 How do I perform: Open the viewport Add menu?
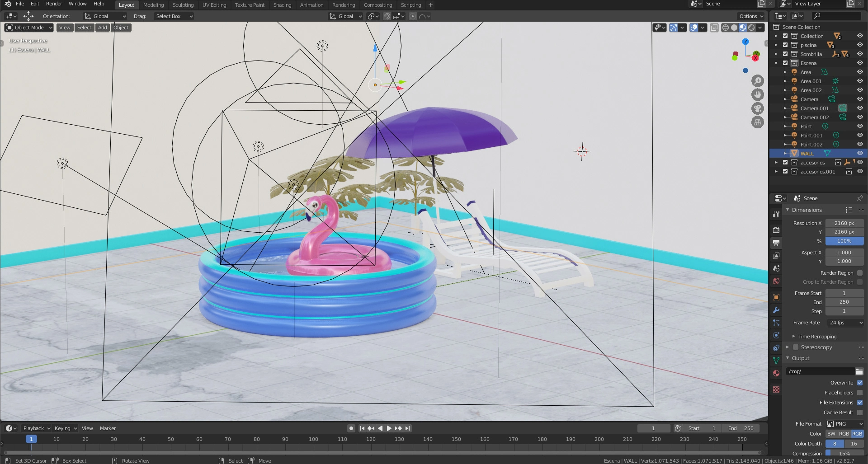point(103,28)
